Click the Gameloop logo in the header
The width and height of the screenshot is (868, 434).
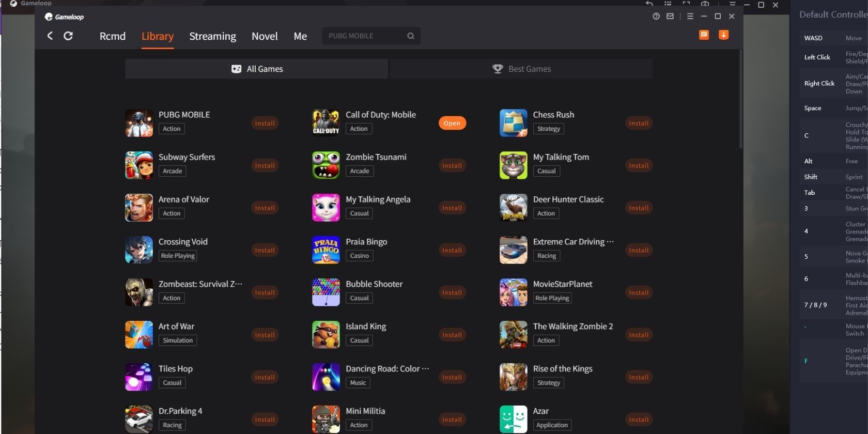pos(64,17)
